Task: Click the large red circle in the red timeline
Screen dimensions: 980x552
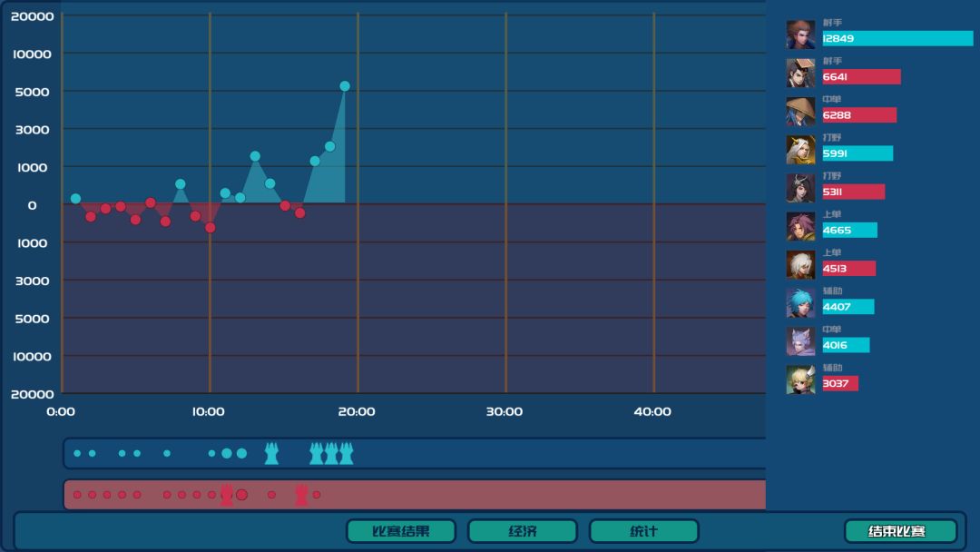Action: (242, 495)
